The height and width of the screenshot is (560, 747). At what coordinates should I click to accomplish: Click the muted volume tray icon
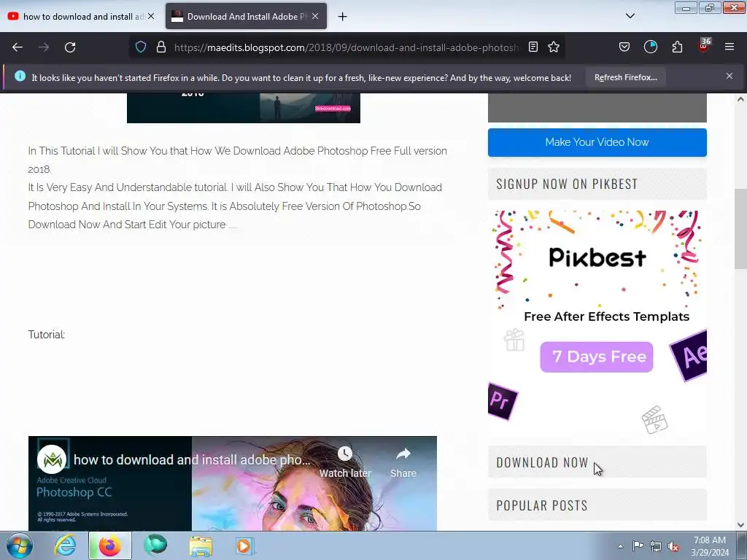click(673, 546)
